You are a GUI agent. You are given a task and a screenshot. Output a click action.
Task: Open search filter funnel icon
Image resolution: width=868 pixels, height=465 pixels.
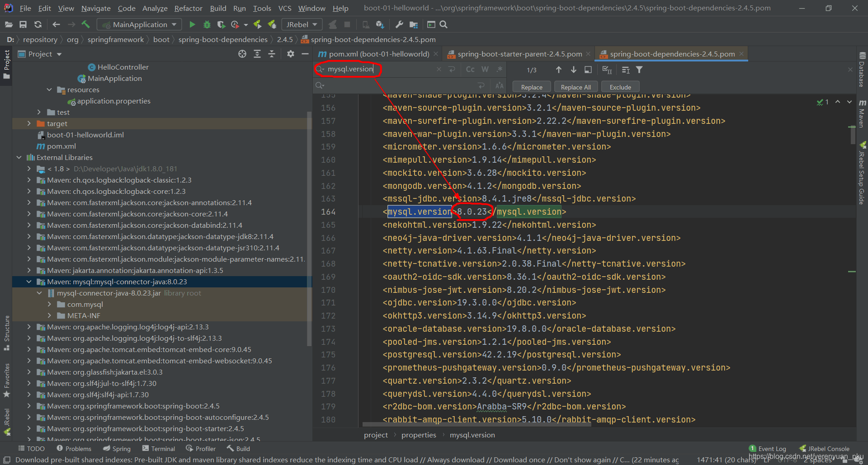(x=639, y=70)
